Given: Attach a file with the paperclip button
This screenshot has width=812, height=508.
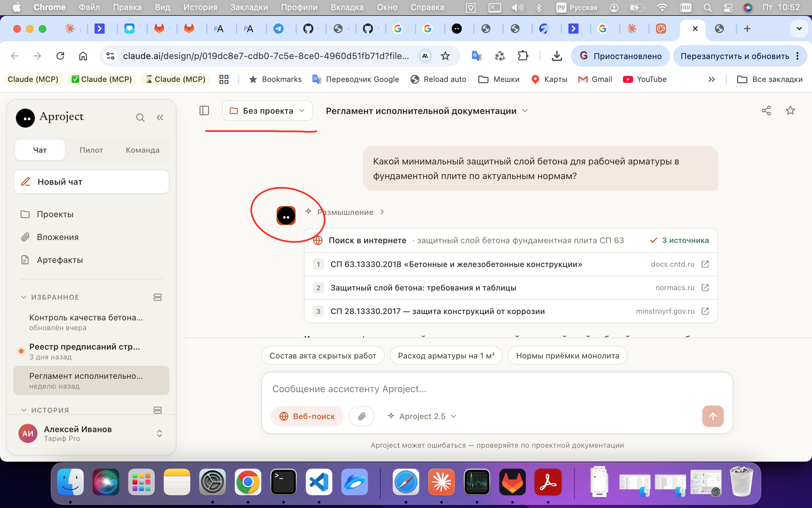Looking at the screenshot, I should click(x=361, y=416).
